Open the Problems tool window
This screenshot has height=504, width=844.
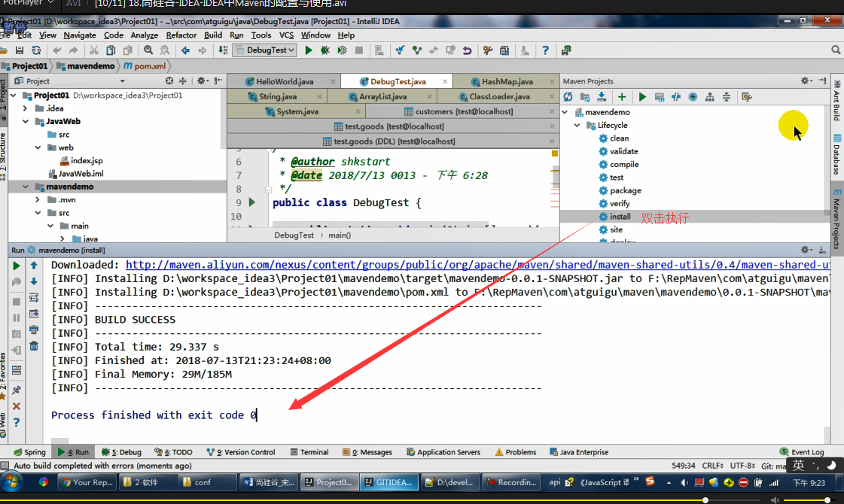tap(516, 452)
